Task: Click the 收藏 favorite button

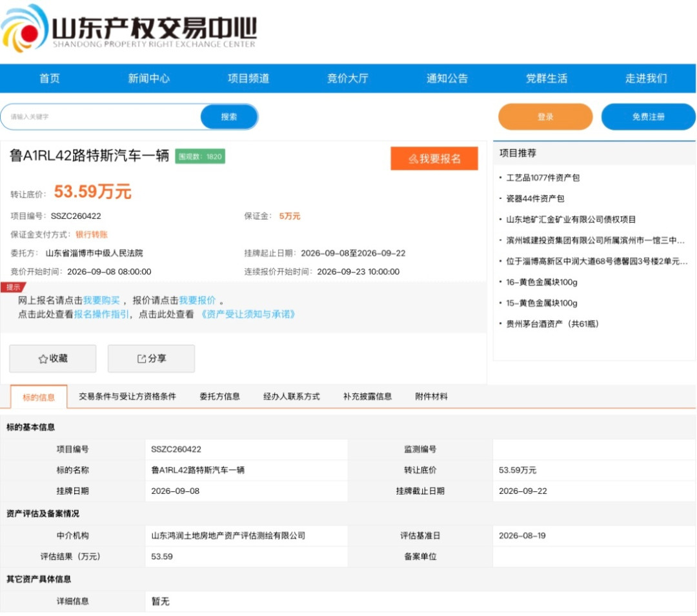Action: point(53,358)
